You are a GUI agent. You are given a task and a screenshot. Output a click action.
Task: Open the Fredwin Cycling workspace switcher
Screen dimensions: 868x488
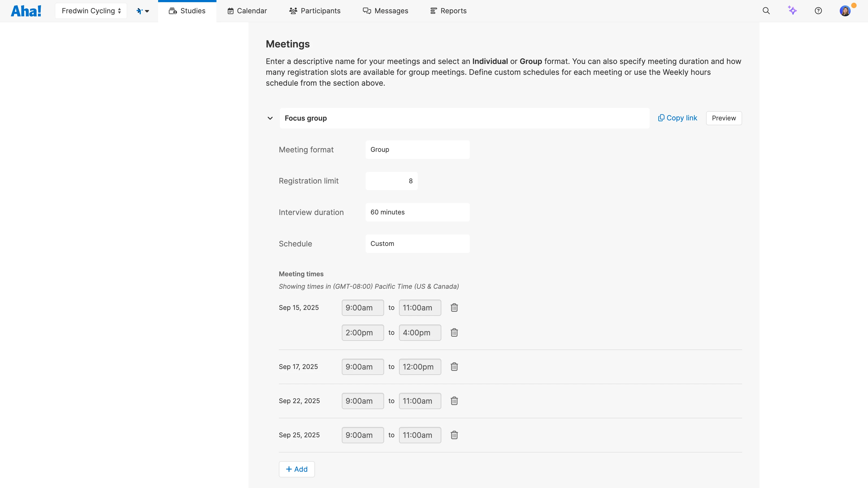tap(91, 11)
